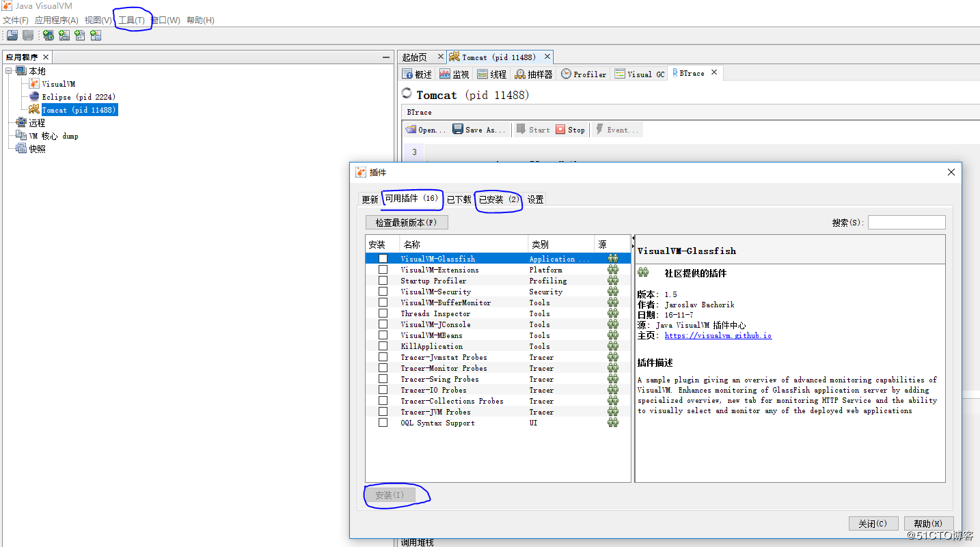Click the community source icon in OQL Syntax Support row
This screenshot has width=980, height=547.
tap(613, 423)
